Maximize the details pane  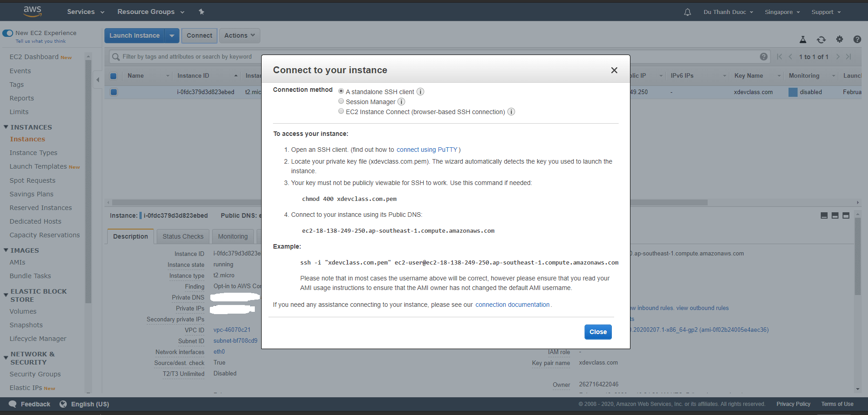point(846,215)
